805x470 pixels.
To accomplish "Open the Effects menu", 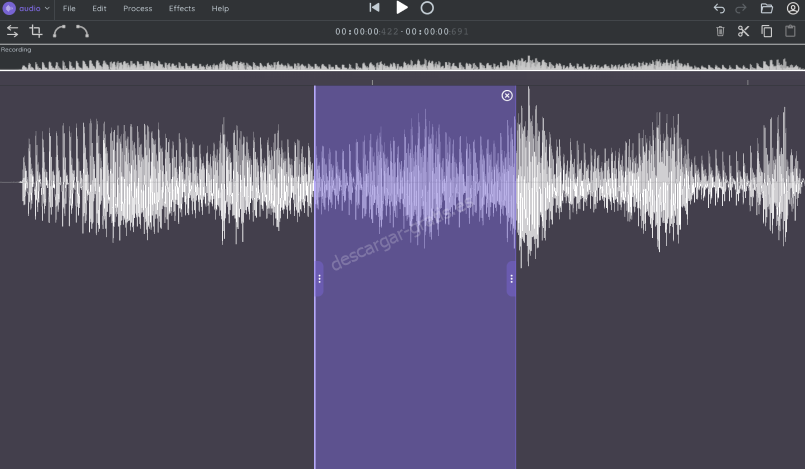I will 182,8.
